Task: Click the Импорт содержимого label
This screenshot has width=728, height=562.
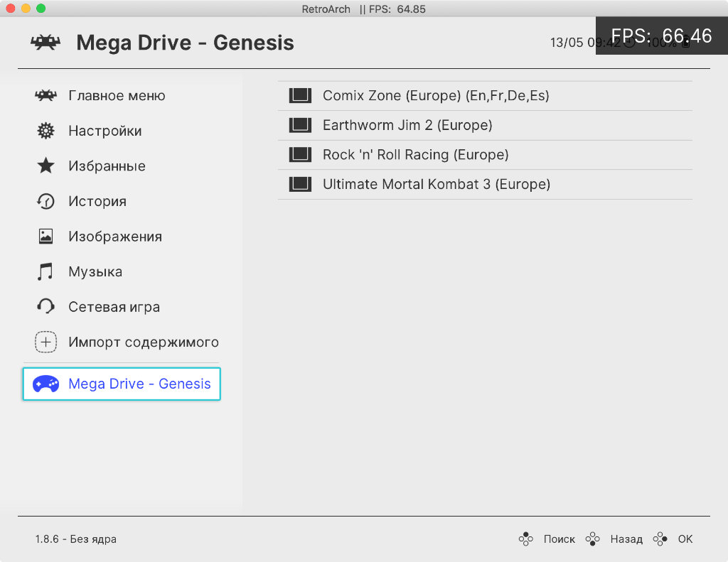Action: (x=144, y=342)
